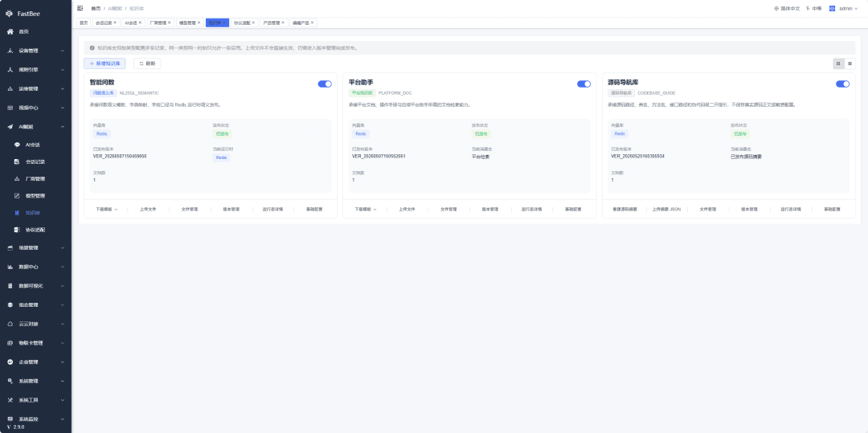Switch to the 厂商管理 page tab
Image resolution: width=868 pixels, height=433 pixels.
(x=160, y=22)
